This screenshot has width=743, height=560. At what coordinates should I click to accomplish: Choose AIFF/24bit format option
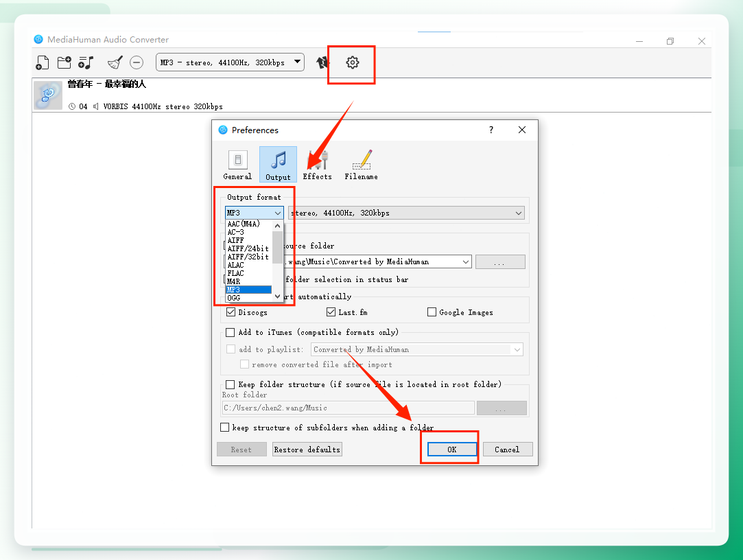[x=249, y=248]
